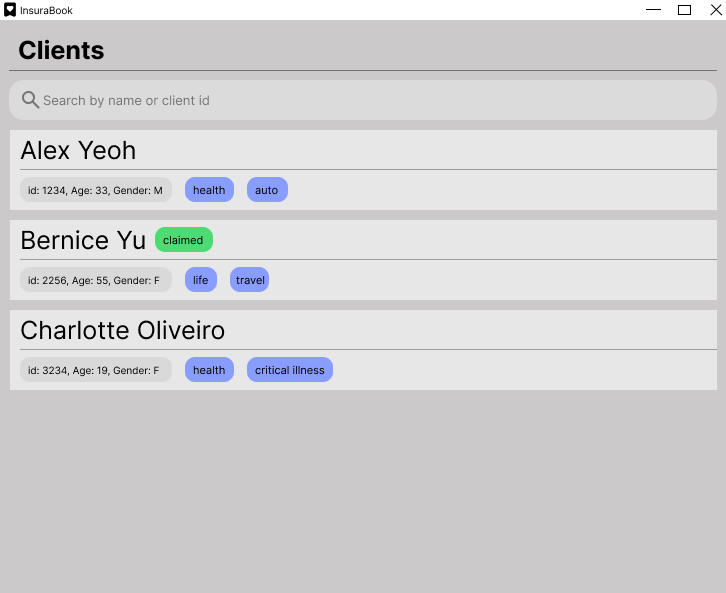The height and width of the screenshot is (593, 726).
Task: Maximize the InsuraBook window
Action: [x=685, y=10]
